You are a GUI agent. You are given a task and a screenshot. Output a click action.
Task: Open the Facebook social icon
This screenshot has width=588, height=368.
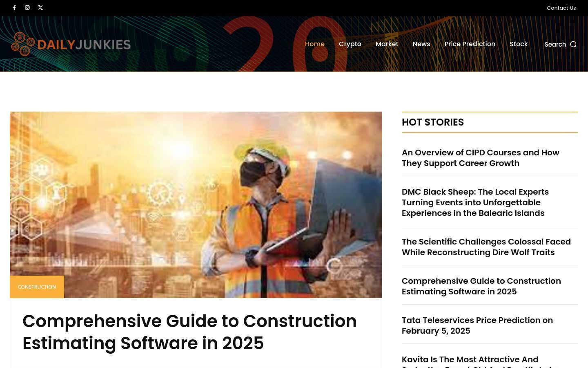tap(14, 8)
